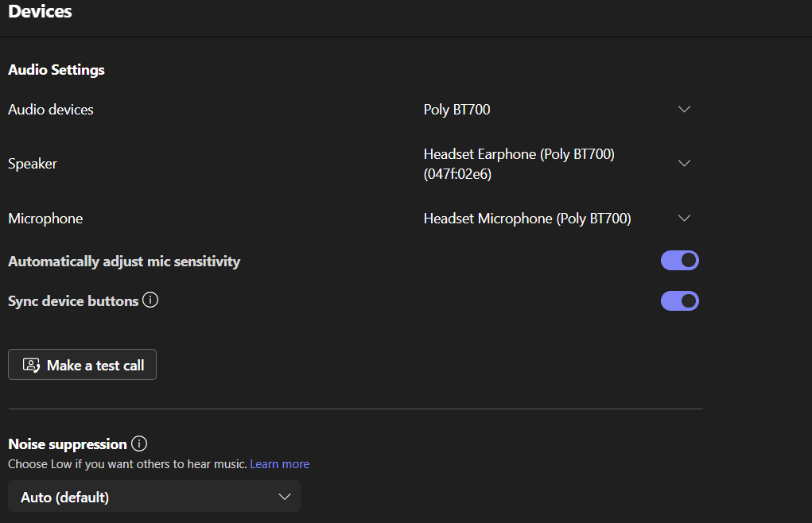
Task: Open the Auto (default) noise suppression dropdown
Action: click(154, 497)
